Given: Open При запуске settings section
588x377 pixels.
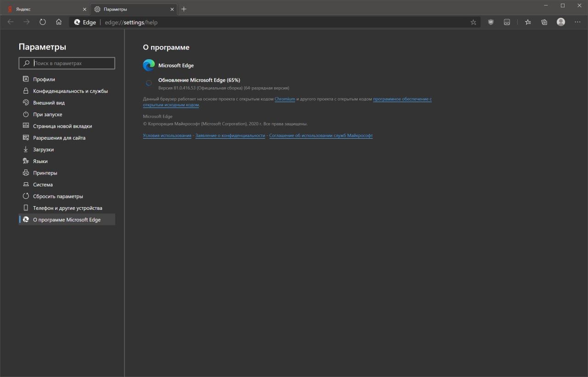Looking at the screenshot, I should click(67, 114).
